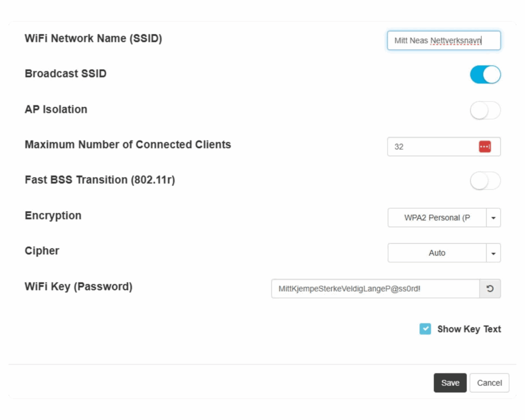Image resolution: width=525 pixels, height=420 pixels.
Task: Click the AP Isolation label
Action: [x=56, y=110]
